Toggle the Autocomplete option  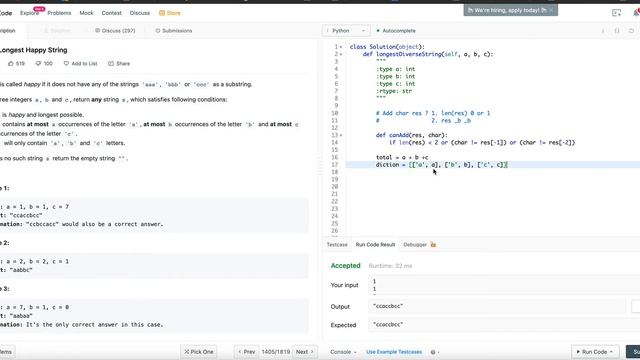[396, 31]
